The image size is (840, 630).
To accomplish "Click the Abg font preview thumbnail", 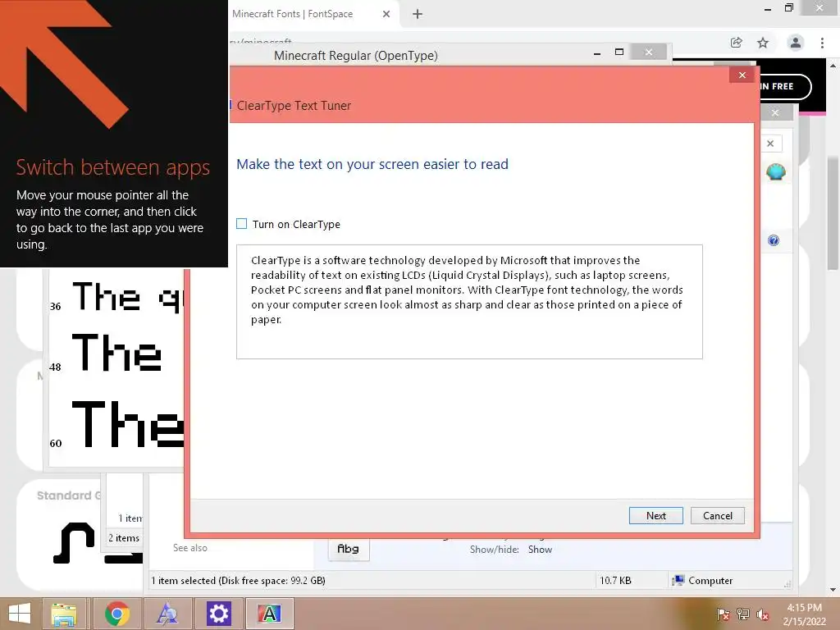I will tap(349, 550).
